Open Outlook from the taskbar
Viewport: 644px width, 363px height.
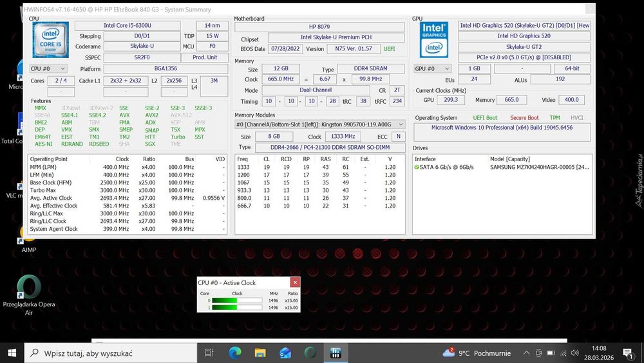point(285,353)
